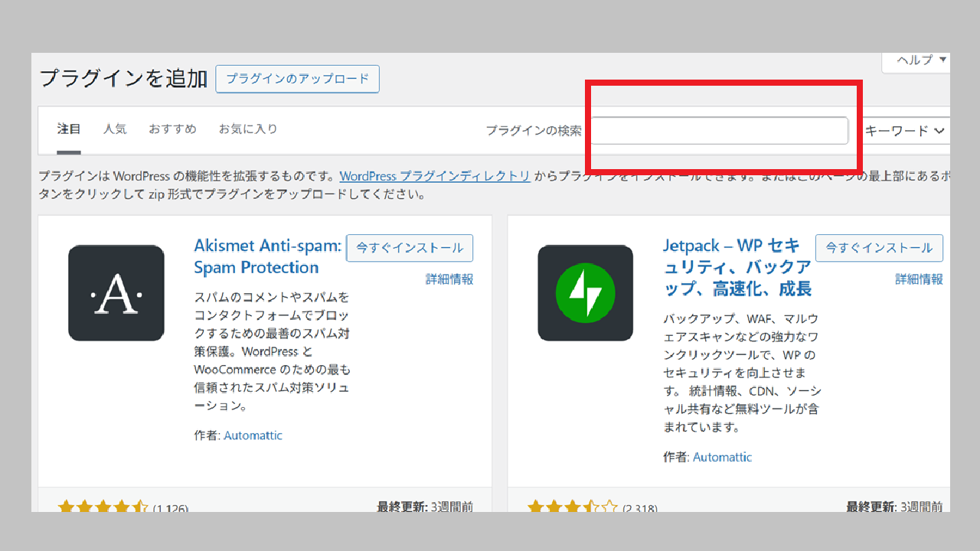Open Akismet Anti-spam: Spam Protection title link
980x551 pixels.
267,256
